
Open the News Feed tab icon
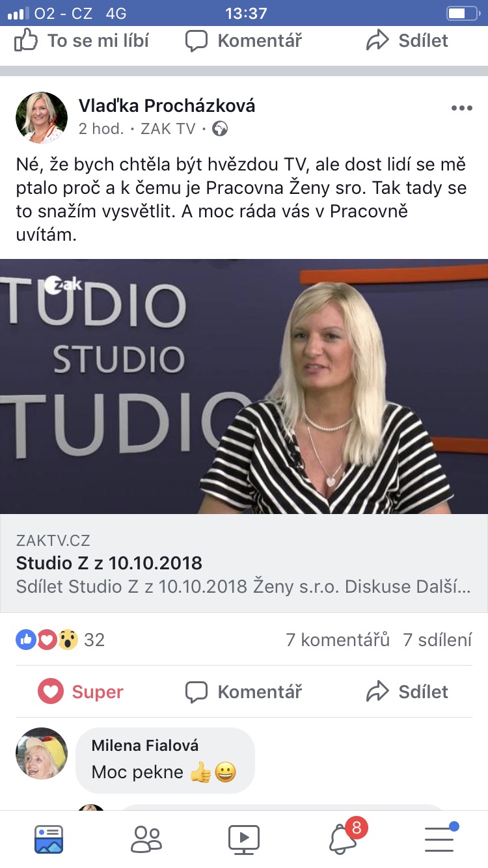[49, 839]
